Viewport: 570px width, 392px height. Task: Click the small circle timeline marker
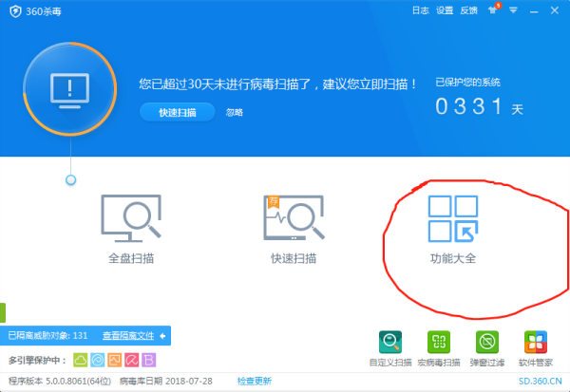71,179
